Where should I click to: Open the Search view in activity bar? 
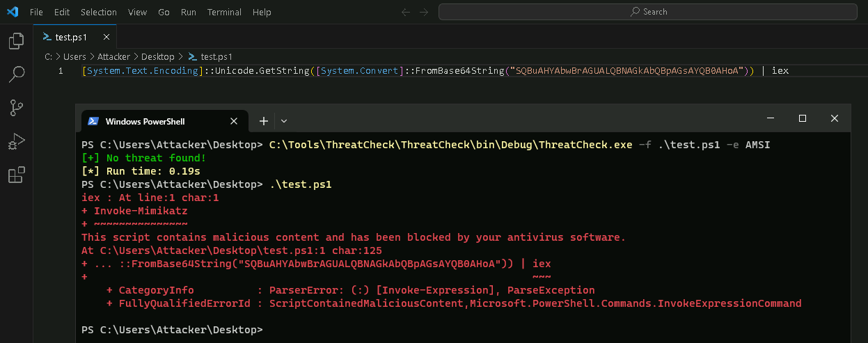click(16, 74)
